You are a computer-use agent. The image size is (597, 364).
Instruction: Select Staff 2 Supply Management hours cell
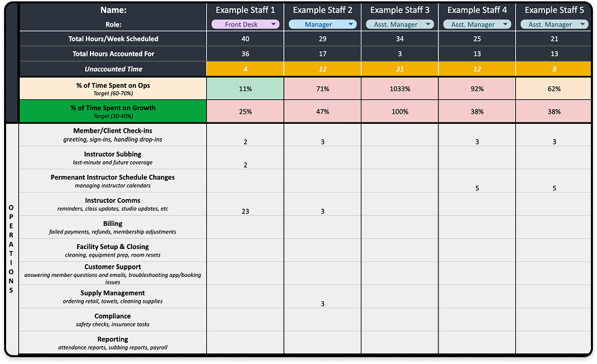coord(323,303)
